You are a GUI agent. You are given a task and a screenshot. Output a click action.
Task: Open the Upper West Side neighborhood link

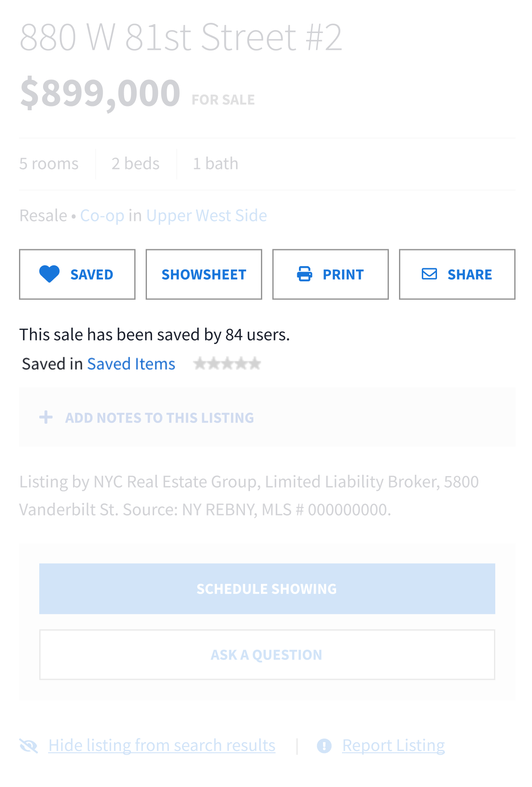pyautogui.click(x=206, y=216)
